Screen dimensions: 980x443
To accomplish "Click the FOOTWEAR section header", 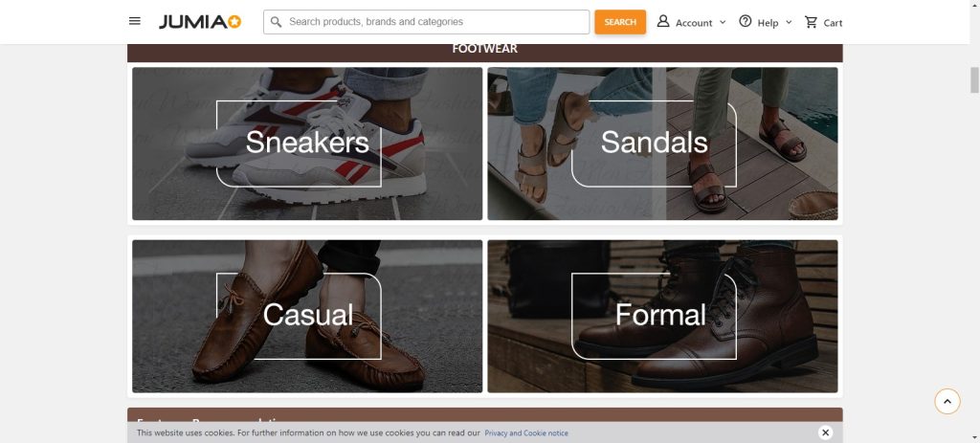I will click(x=484, y=50).
